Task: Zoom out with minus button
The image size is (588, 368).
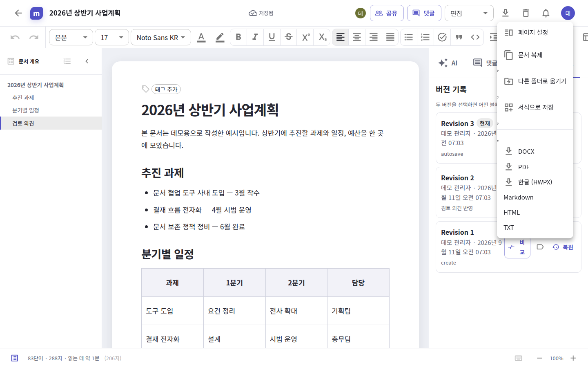Action: (x=539, y=358)
